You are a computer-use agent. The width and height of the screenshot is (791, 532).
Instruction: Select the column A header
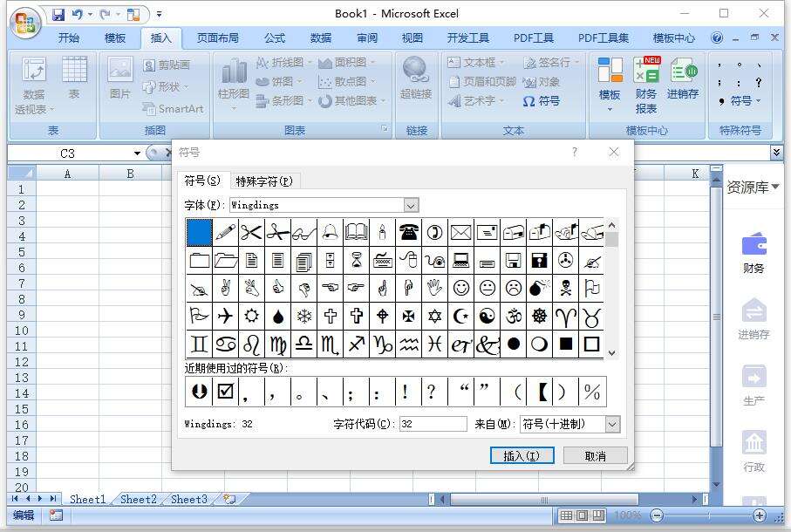coord(68,174)
